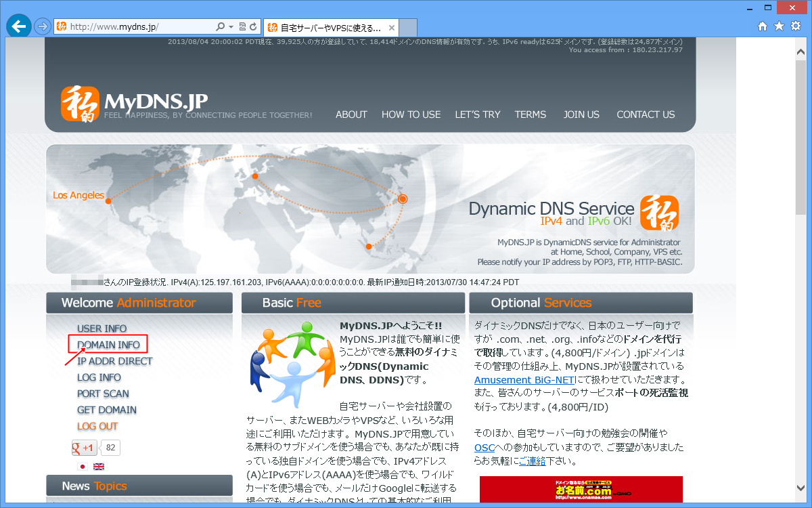This screenshot has width=812, height=508.
Task: Go back using the browser back arrow
Action: (x=18, y=27)
